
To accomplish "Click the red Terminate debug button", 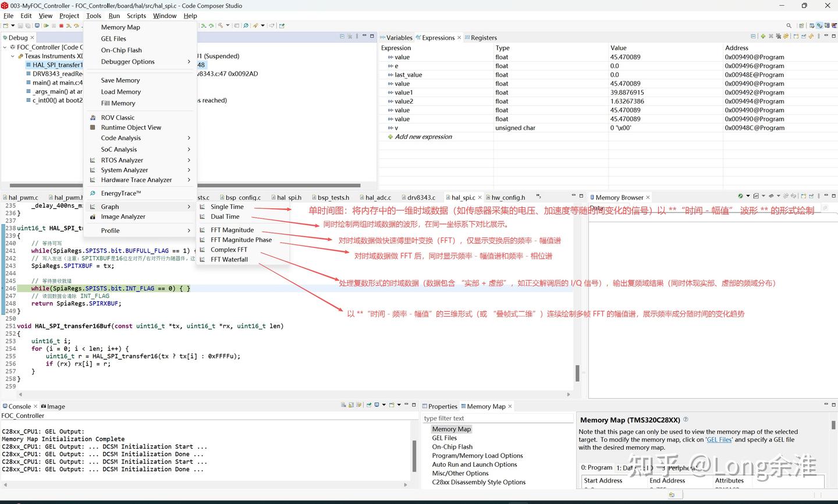I will pyautogui.click(x=61, y=26).
